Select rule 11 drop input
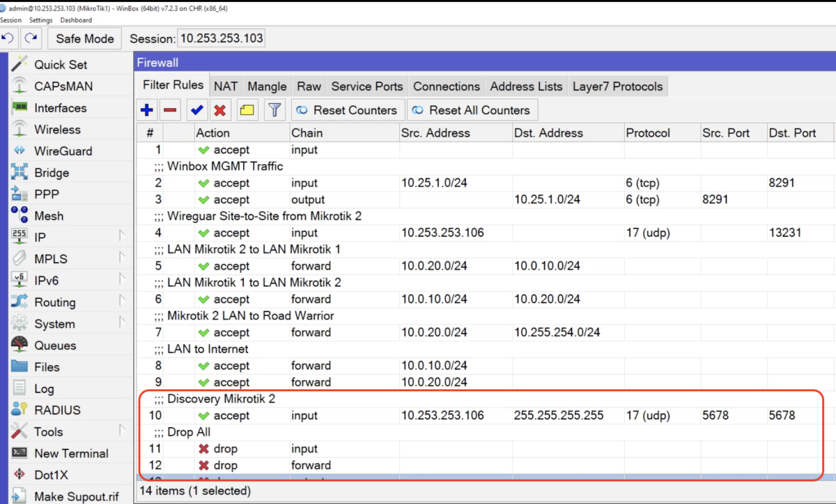This screenshot has width=836, height=504. [x=486, y=449]
